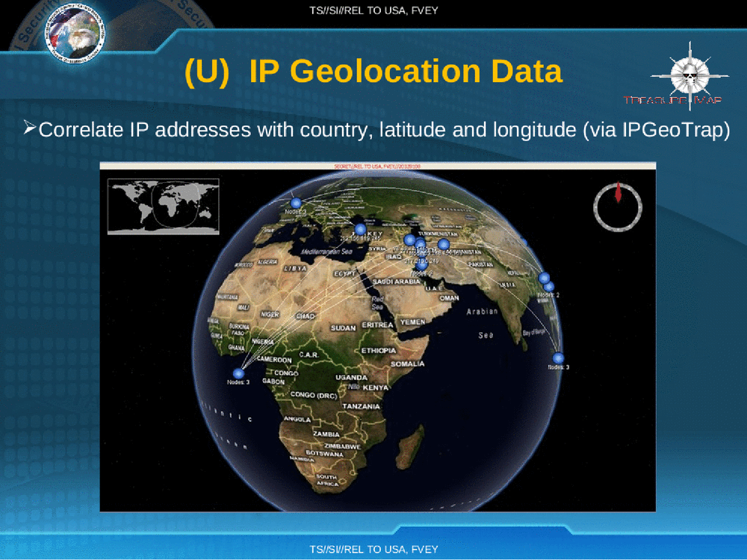Click the "GHANA" country label
Screen dimensions: 747x560
pos(236,348)
